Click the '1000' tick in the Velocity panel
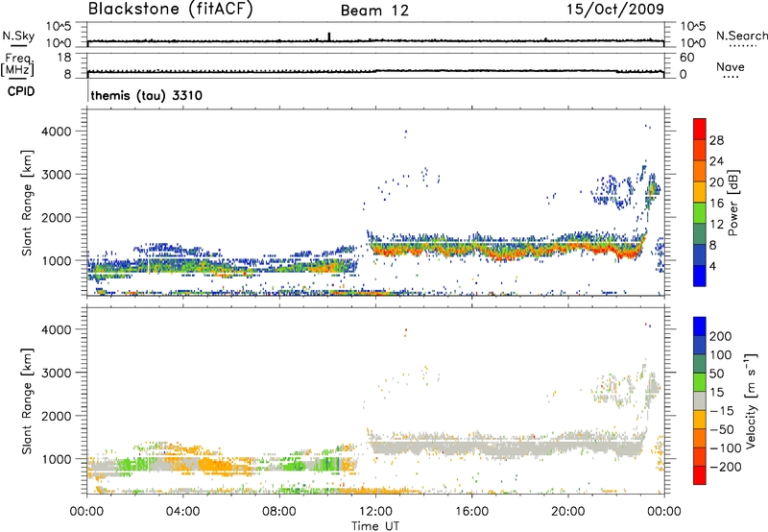The height and width of the screenshot is (532, 768). tap(57, 459)
